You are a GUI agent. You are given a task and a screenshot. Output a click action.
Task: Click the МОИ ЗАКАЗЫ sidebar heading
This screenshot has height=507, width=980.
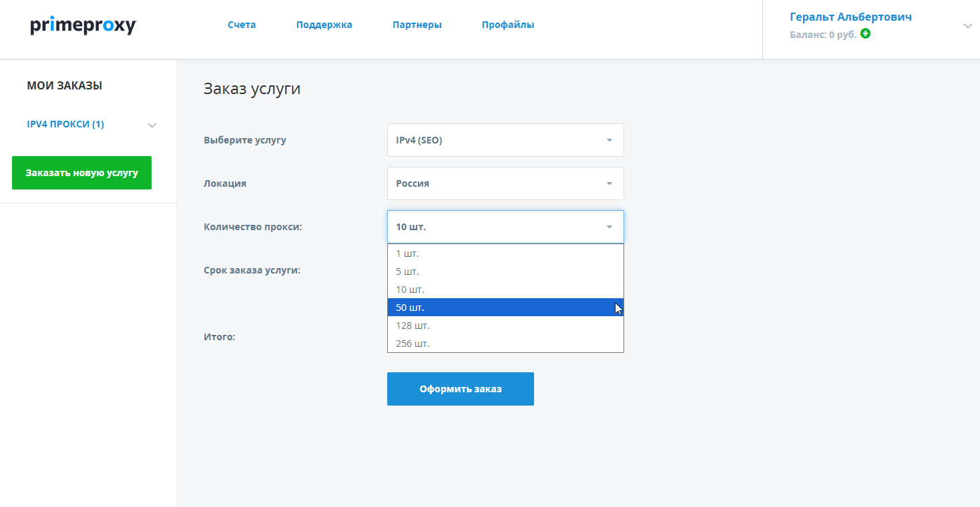coord(65,85)
